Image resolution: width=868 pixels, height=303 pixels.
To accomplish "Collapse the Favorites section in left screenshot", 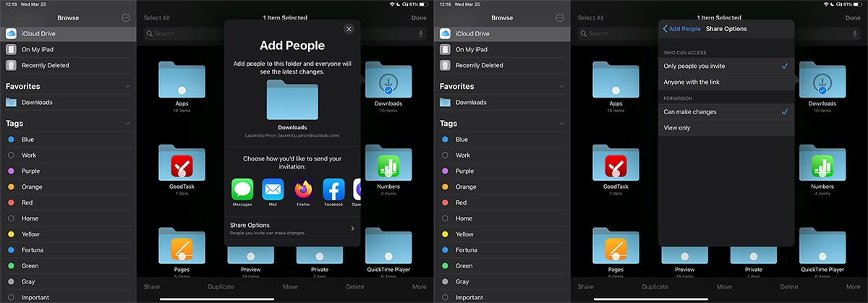I will [127, 87].
